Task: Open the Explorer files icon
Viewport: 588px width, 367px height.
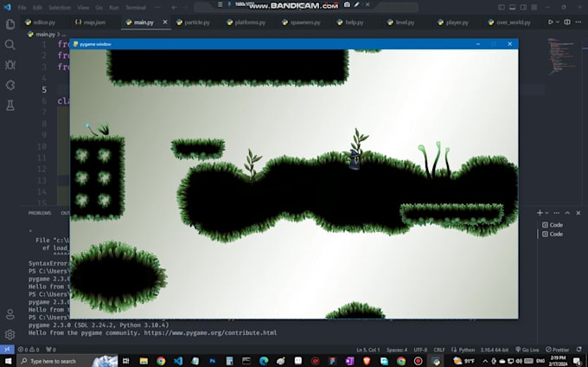Action: (x=10, y=24)
